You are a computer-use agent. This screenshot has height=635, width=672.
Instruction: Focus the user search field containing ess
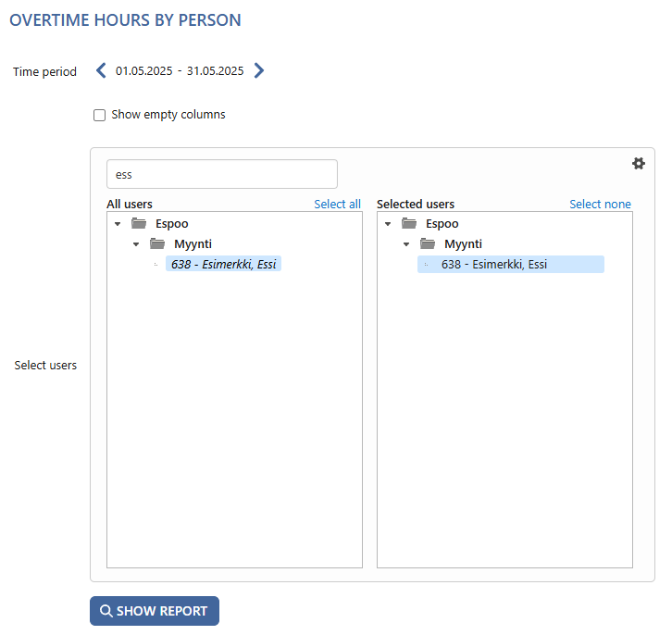point(222,174)
